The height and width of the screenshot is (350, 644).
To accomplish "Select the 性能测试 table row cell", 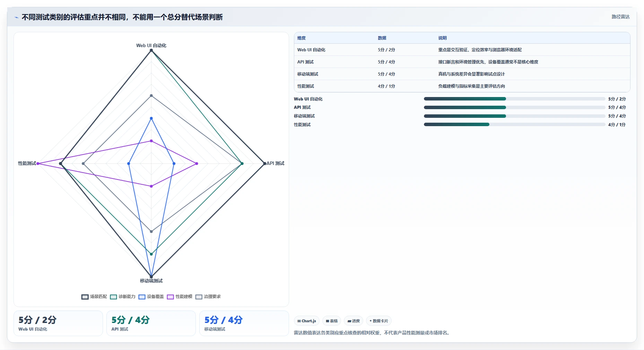I will click(x=306, y=86).
